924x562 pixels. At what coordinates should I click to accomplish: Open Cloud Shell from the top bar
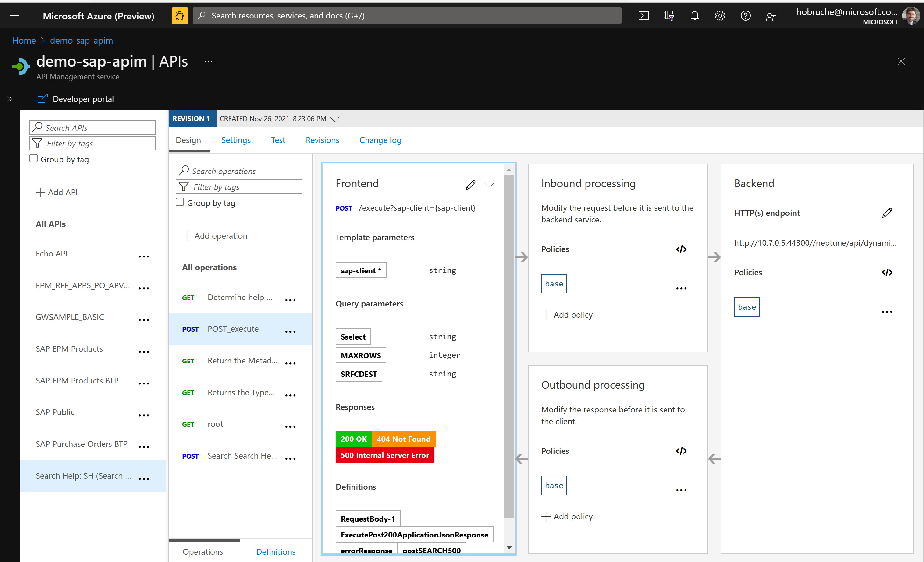coord(643,16)
